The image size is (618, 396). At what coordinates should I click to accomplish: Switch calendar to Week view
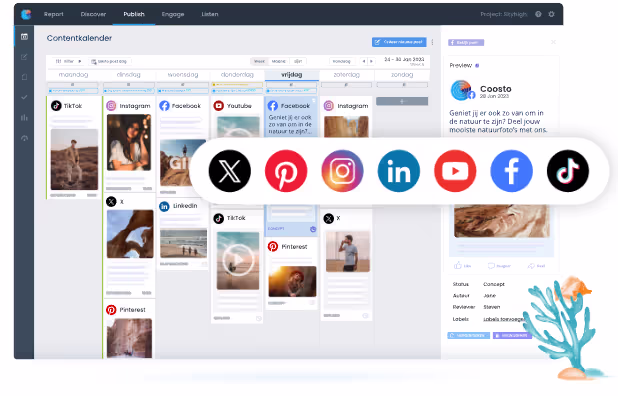click(x=259, y=61)
